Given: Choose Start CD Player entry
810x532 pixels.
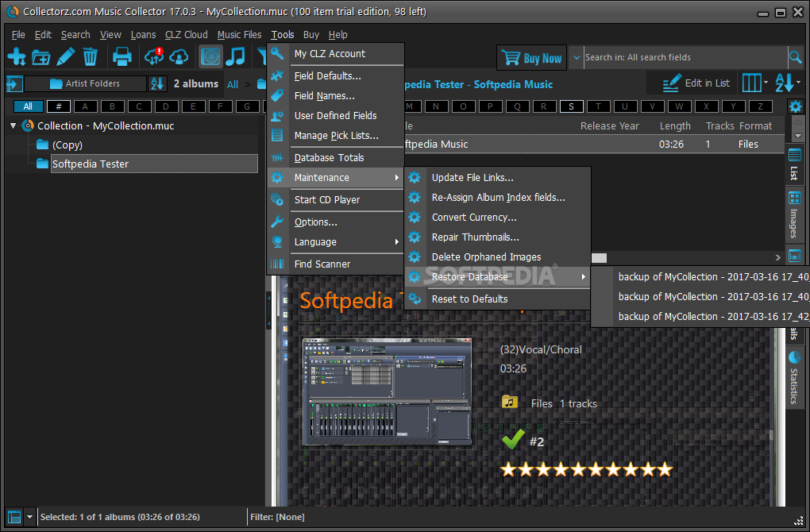Looking at the screenshot, I should click(x=335, y=199).
